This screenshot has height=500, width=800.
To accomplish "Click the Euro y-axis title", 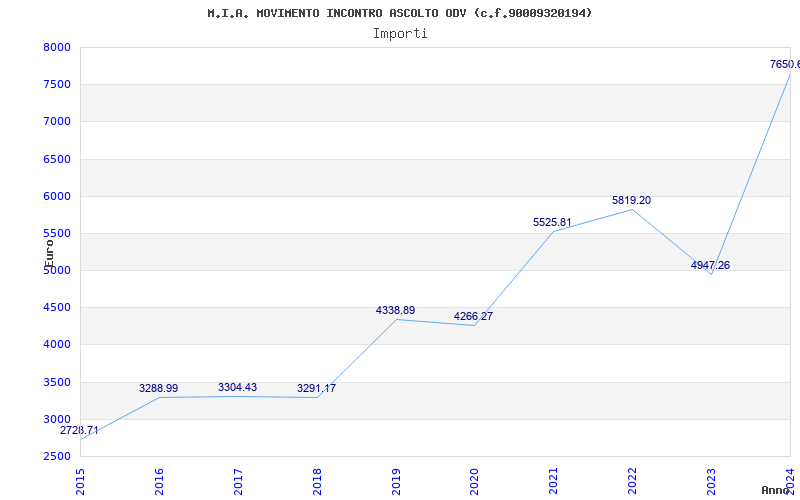I will point(49,253).
